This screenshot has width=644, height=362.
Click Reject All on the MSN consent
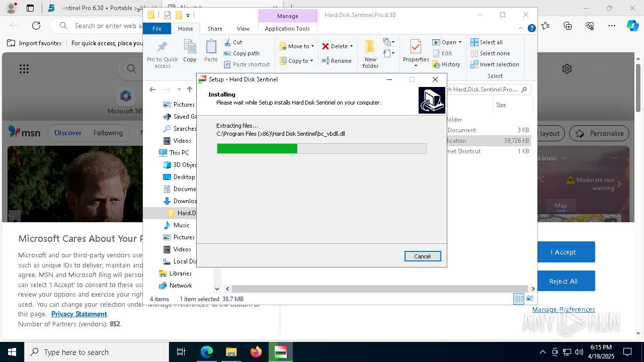pyautogui.click(x=563, y=281)
